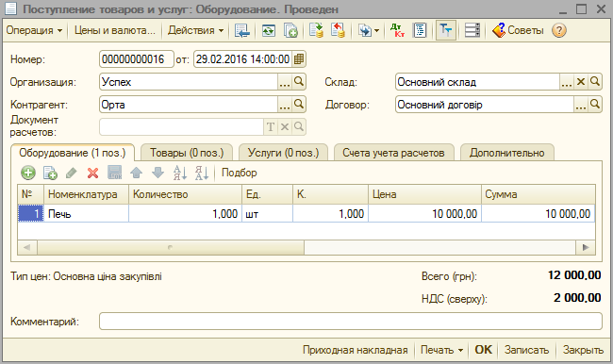
Task: Click the Записать button
Action: click(526, 350)
